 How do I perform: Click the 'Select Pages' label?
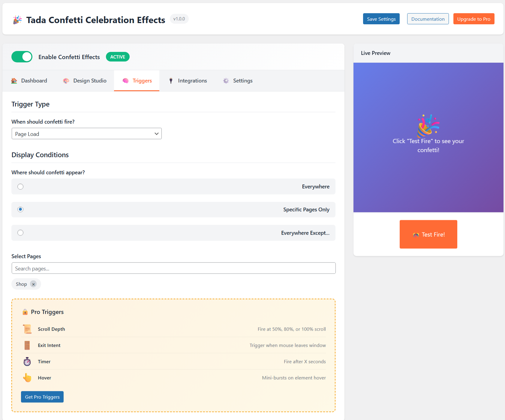[x=26, y=256]
